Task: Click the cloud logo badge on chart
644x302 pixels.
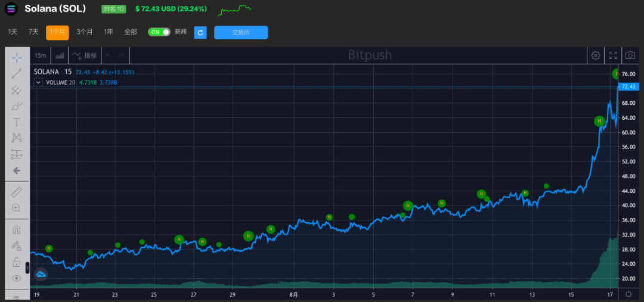Action: click(x=41, y=273)
